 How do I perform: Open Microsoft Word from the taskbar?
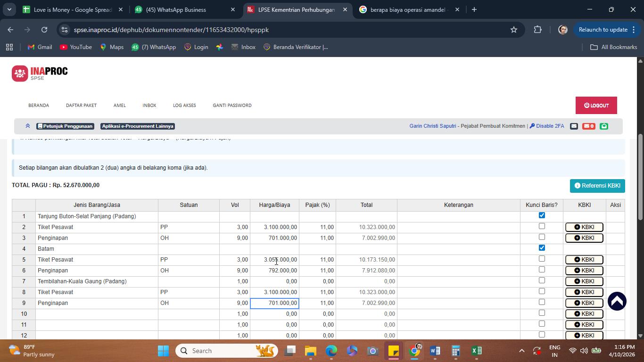point(435,351)
